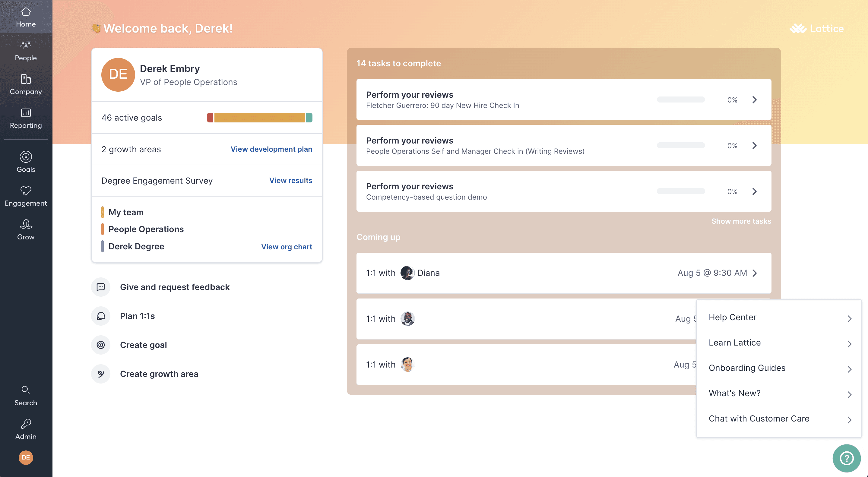Click Show more tasks
This screenshot has width=868, height=477.
(741, 221)
